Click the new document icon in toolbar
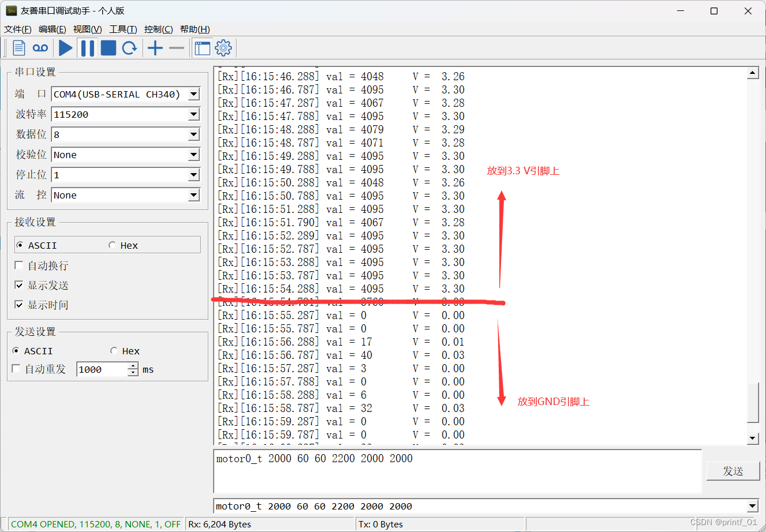The height and width of the screenshot is (532, 766). coord(18,48)
